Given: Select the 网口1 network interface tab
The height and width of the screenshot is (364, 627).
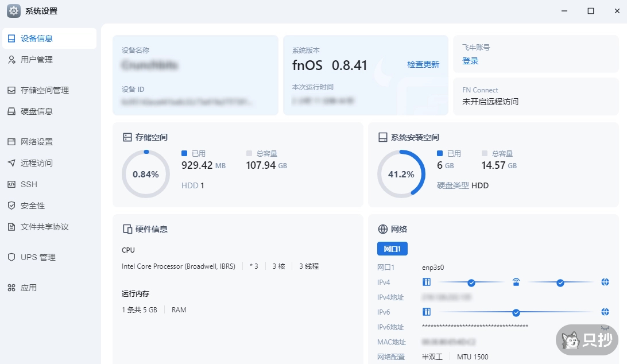Looking at the screenshot, I should [392, 249].
